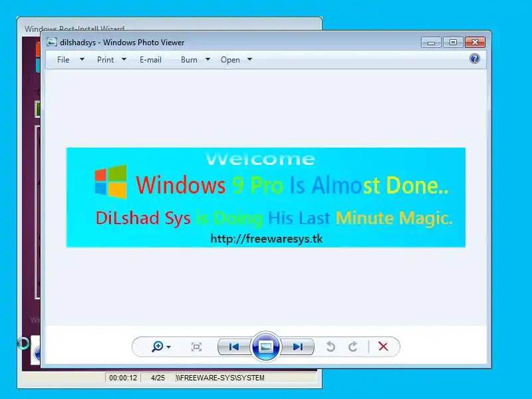Viewport: 532px width, 399px height.
Task: Open the Burn menu
Action: (189, 60)
